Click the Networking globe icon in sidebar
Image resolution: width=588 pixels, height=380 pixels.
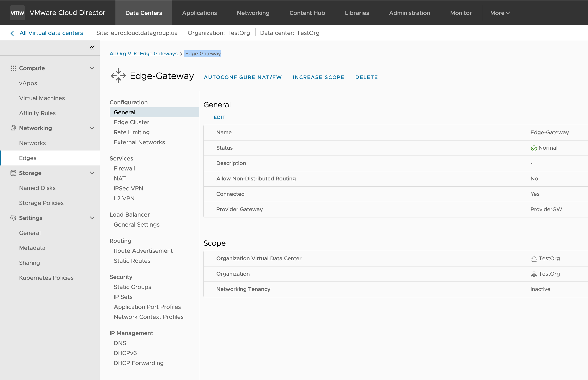pyautogui.click(x=13, y=128)
